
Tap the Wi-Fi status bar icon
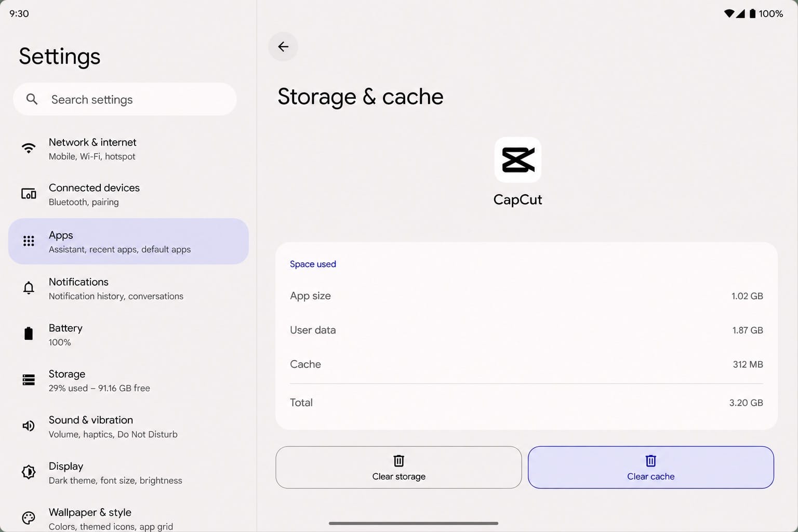pos(729,14)
